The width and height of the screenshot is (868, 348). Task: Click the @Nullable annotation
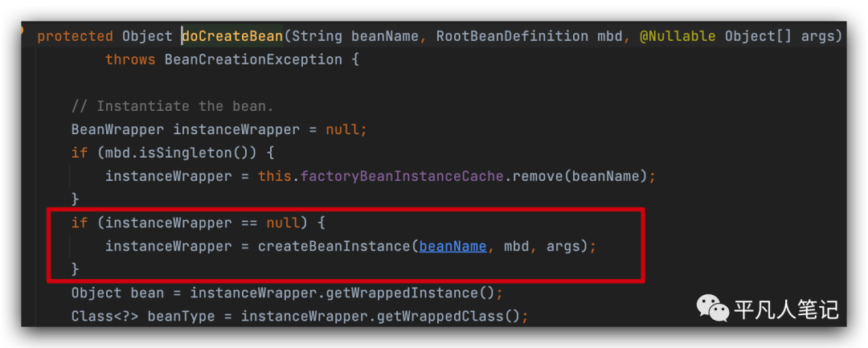point(678,35)
